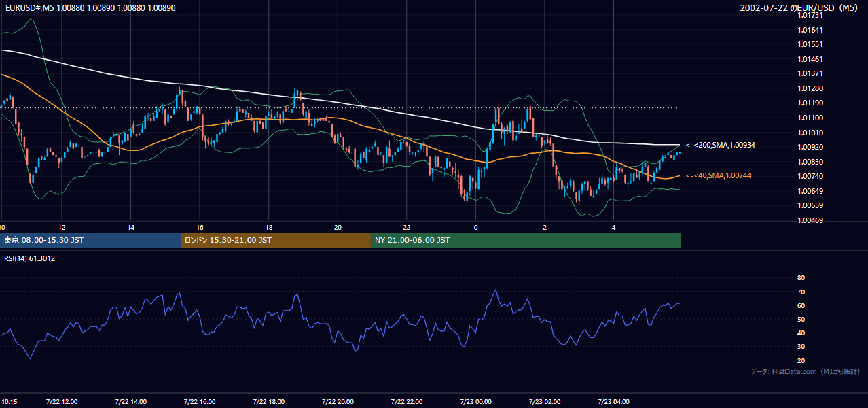Click the bottom time label 10:15
The width and height of the screenshot is (868, 408).
(8, 401)
